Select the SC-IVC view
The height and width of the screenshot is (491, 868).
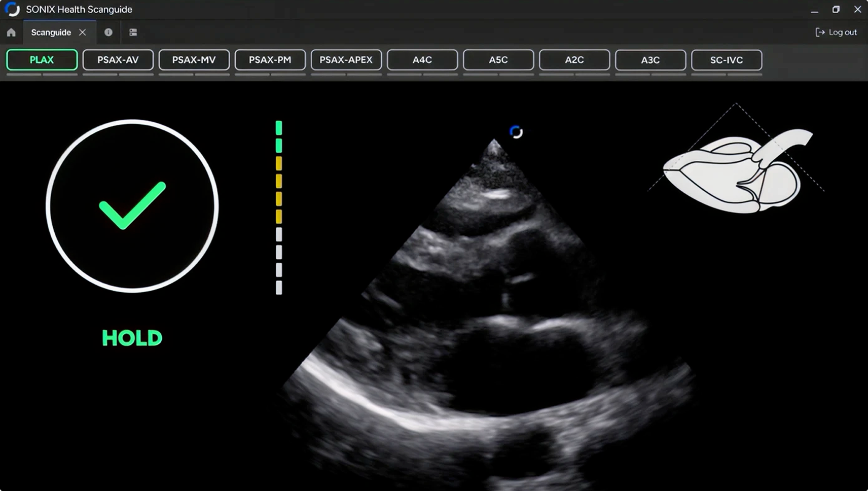[x=727, y=60]
